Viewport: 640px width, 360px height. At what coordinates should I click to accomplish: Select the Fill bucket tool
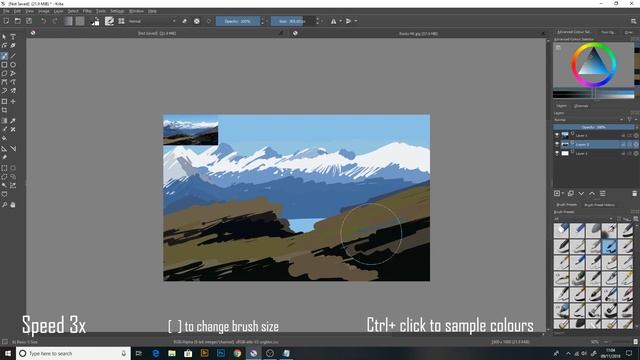pos(4,138)
